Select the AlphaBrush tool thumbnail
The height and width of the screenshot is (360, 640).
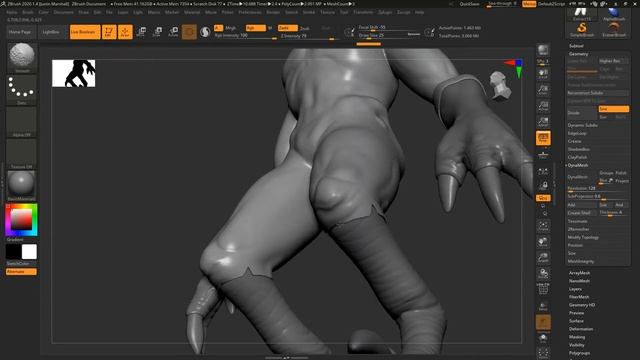614,14
